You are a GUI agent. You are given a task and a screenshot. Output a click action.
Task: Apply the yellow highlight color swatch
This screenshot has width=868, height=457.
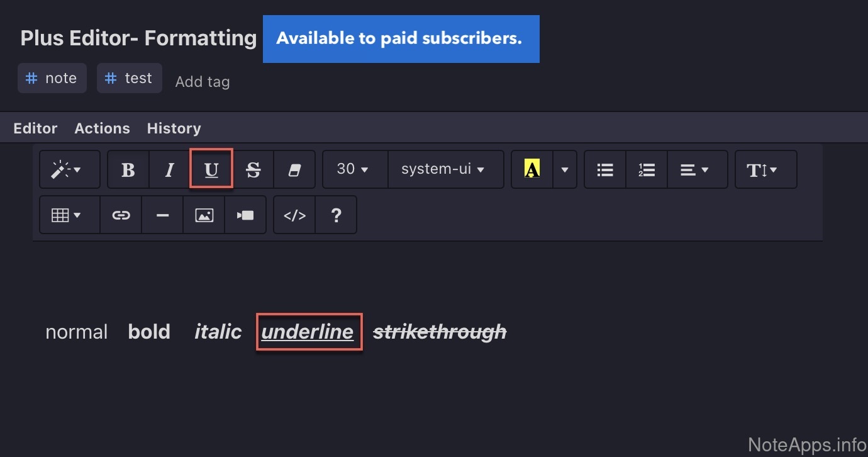(532, 169)
